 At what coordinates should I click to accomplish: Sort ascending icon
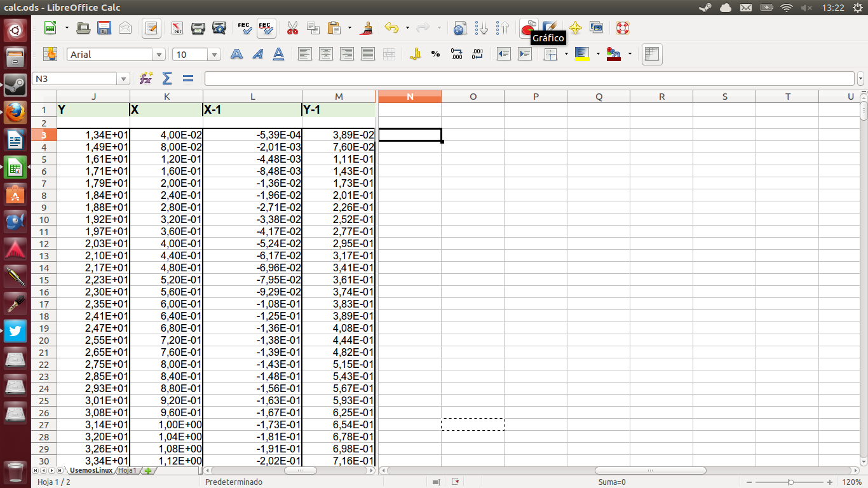click(x=482, y=28)
